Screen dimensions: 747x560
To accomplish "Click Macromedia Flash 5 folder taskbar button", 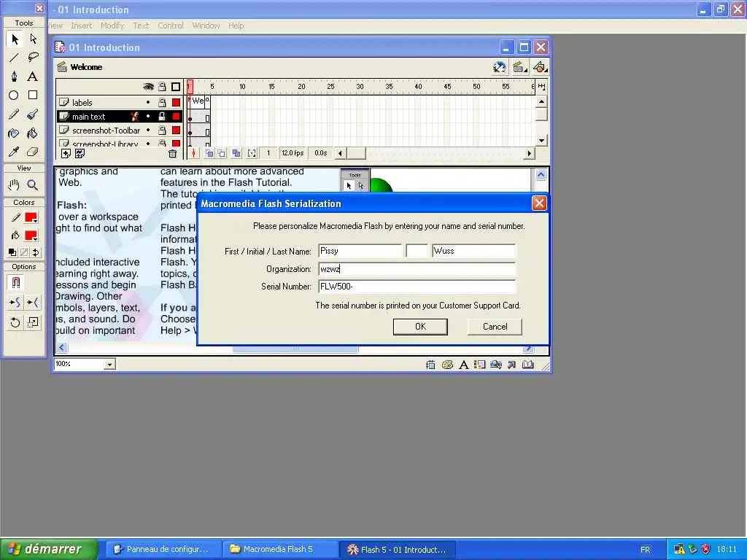I will (279, 549).
